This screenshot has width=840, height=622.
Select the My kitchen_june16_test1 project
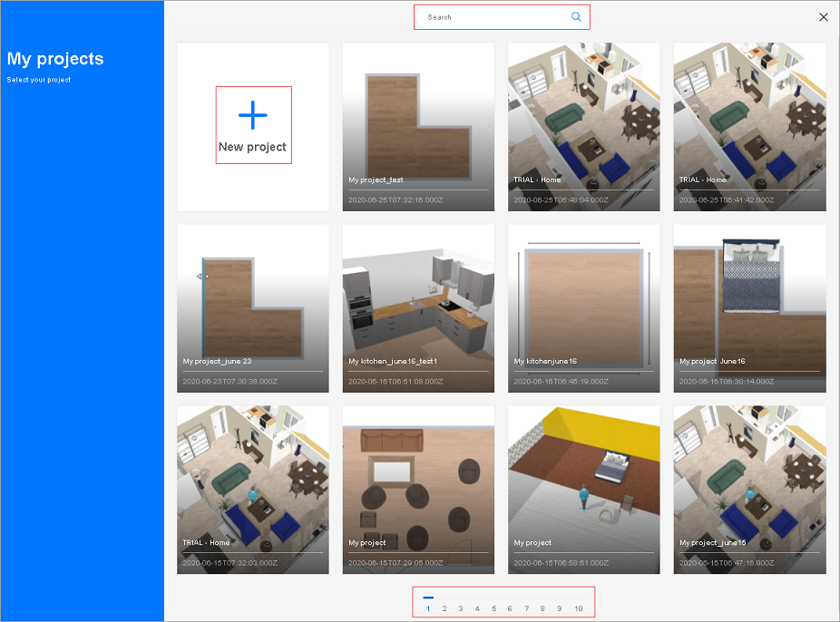click(x=418, y=308)
